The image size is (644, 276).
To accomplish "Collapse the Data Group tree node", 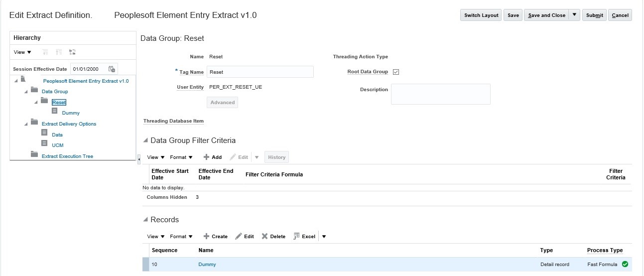I will point(26,91).
